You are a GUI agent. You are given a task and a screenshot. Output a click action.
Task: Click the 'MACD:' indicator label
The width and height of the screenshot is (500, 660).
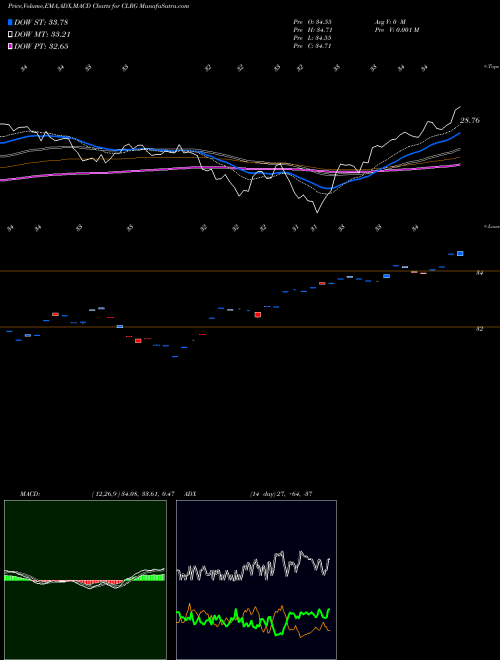point(30,494)
